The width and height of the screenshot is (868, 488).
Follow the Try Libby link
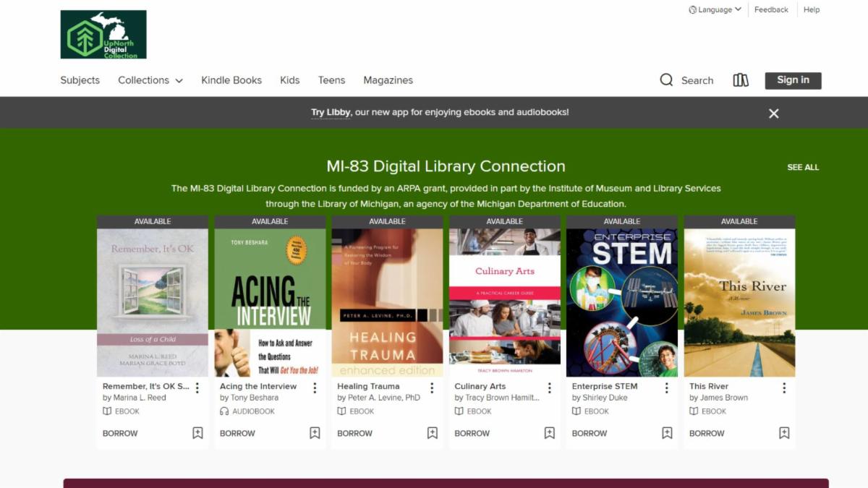[331, 113]
